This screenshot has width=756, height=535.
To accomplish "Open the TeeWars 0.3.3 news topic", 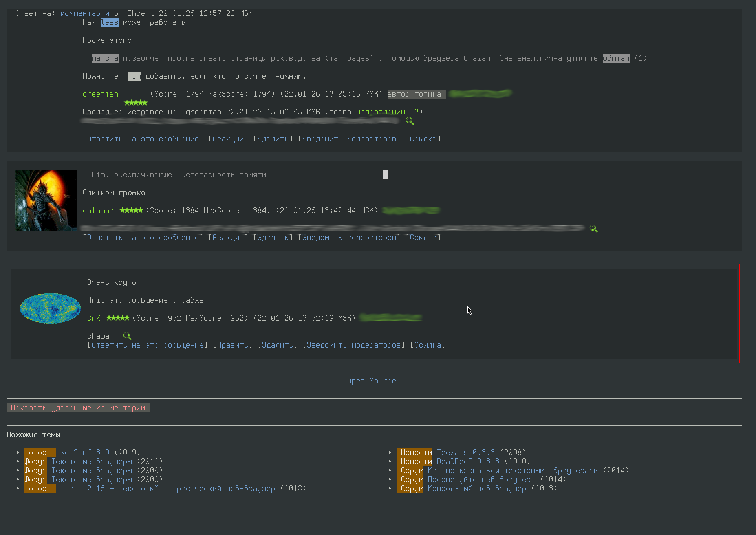I will point(466,453).
